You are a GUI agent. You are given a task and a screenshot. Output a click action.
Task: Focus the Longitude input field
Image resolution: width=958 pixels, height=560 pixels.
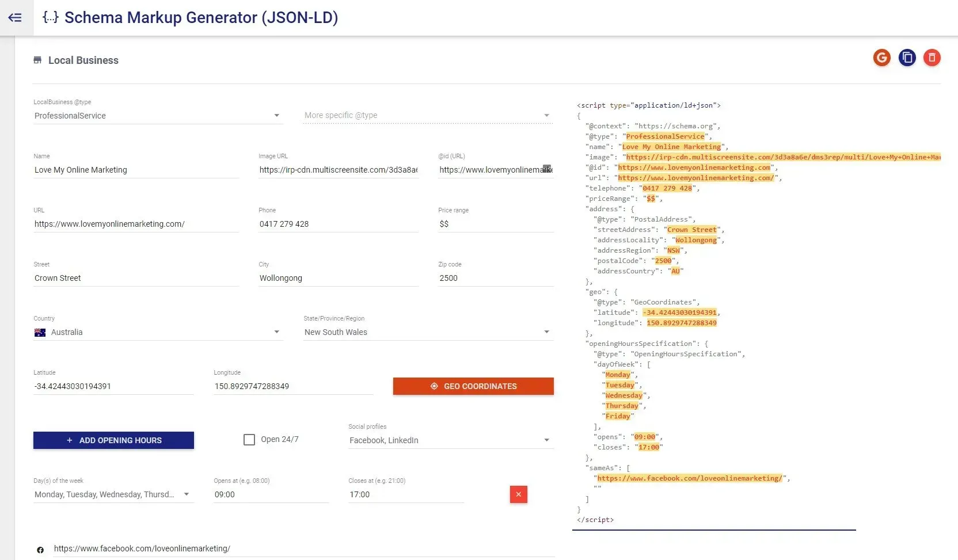[x=294, y=386]
